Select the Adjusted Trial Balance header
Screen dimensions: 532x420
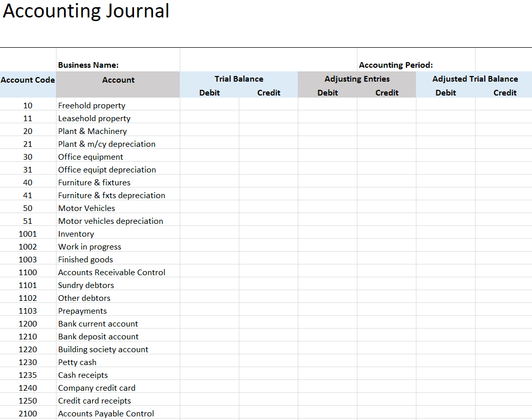pos(474,79)
